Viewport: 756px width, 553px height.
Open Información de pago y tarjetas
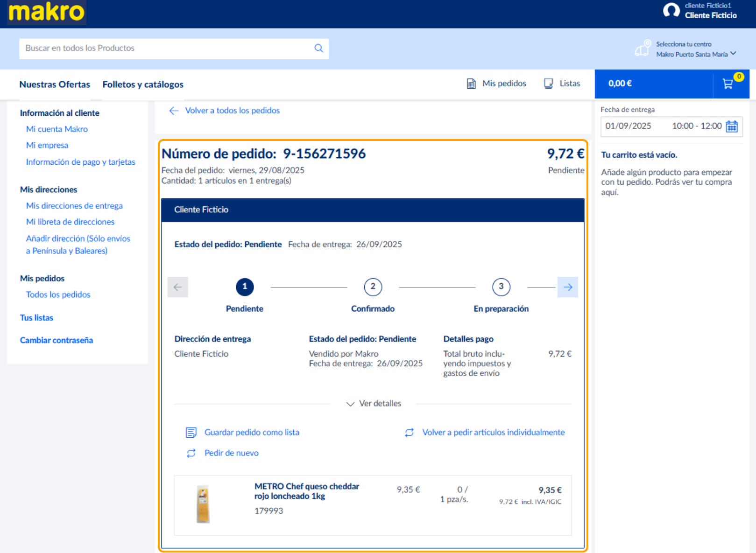point(81,162)
